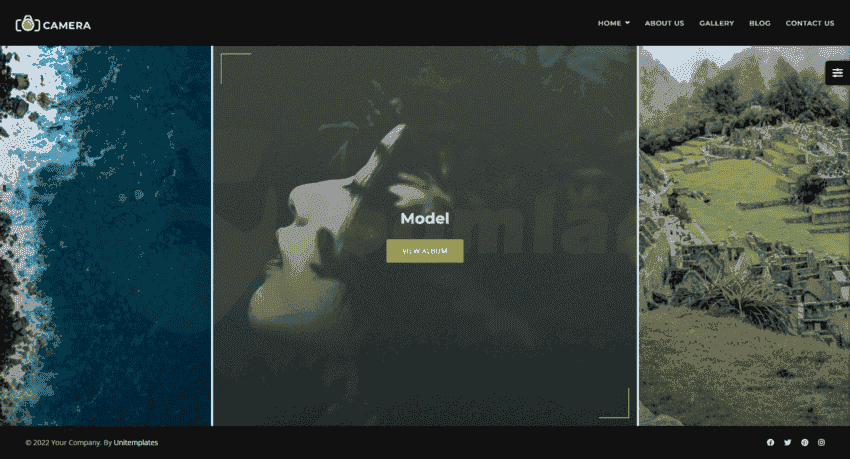The image size is (850, 459).
Task: Click the CAMERA brand name text
Action: click(x=67, y=24)
